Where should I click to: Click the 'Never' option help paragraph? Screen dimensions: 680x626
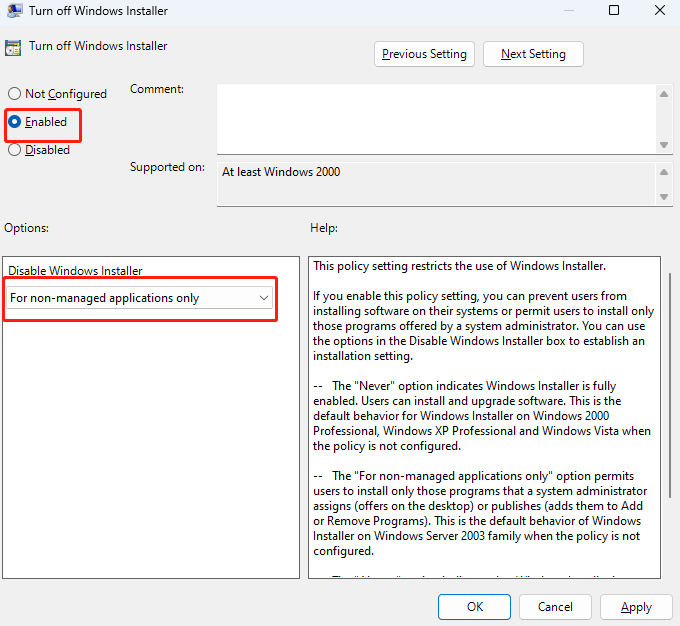click(x=482, y=416)
